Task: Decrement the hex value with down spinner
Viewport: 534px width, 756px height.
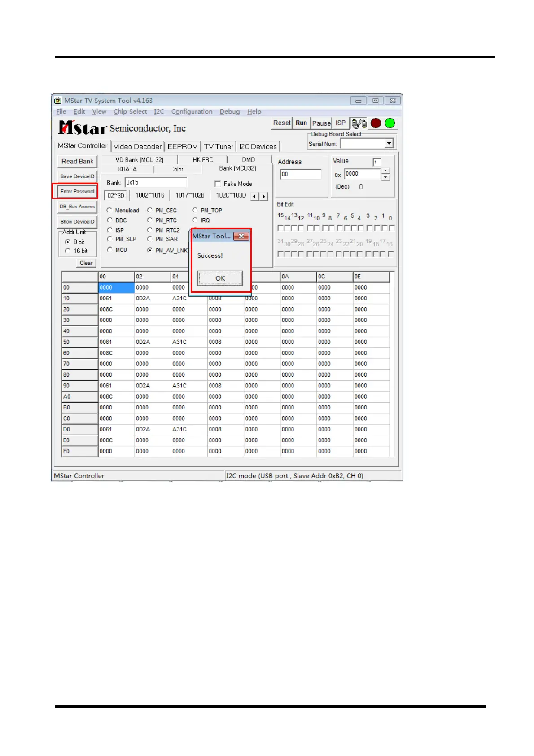Action: click(x=386, y=177)
